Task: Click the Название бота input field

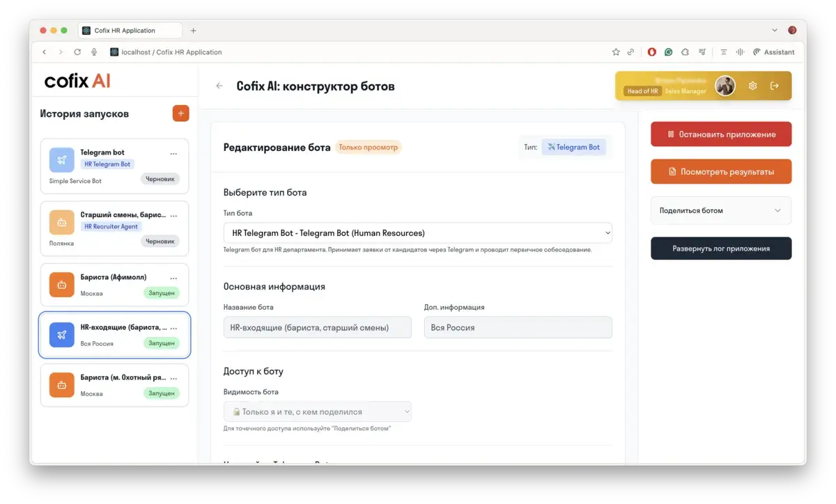Action: [318, 327]
